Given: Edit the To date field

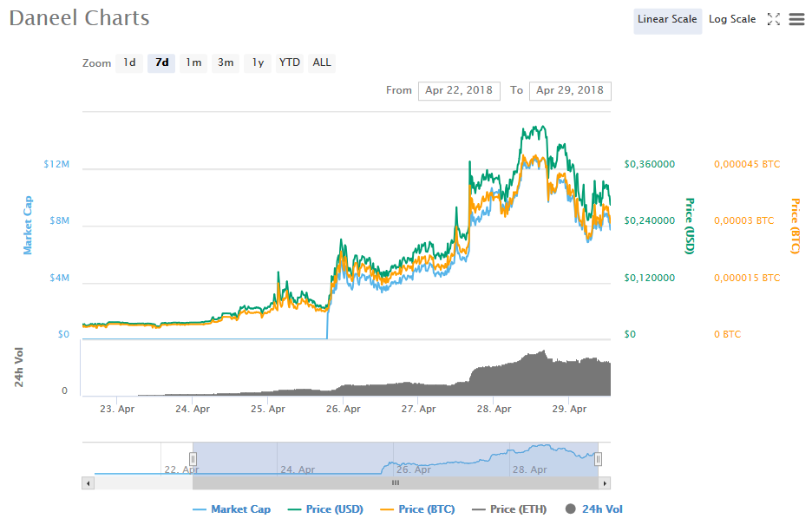Looking at the screenshot, I should (570, 90).
